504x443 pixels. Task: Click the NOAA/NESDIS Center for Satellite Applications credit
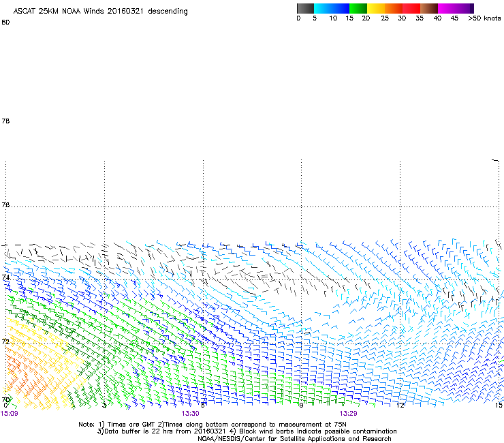click(x=294, y=439)
